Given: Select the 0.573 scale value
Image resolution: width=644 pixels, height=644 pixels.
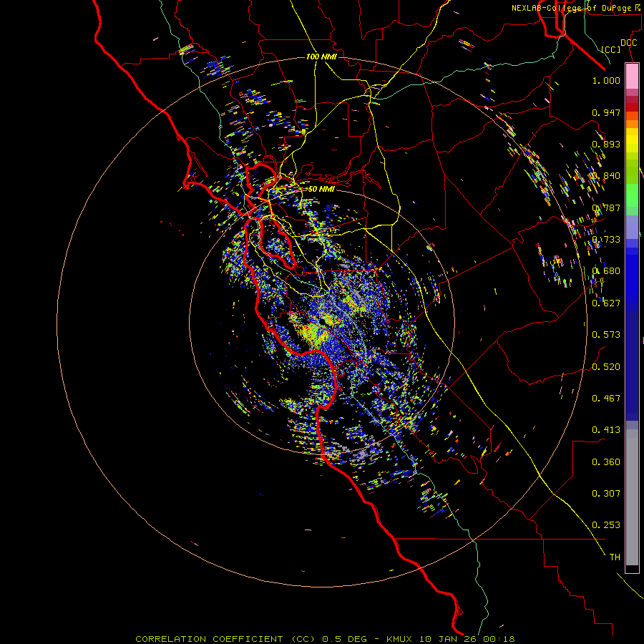Looking at the screenshot, I should 606,335.
